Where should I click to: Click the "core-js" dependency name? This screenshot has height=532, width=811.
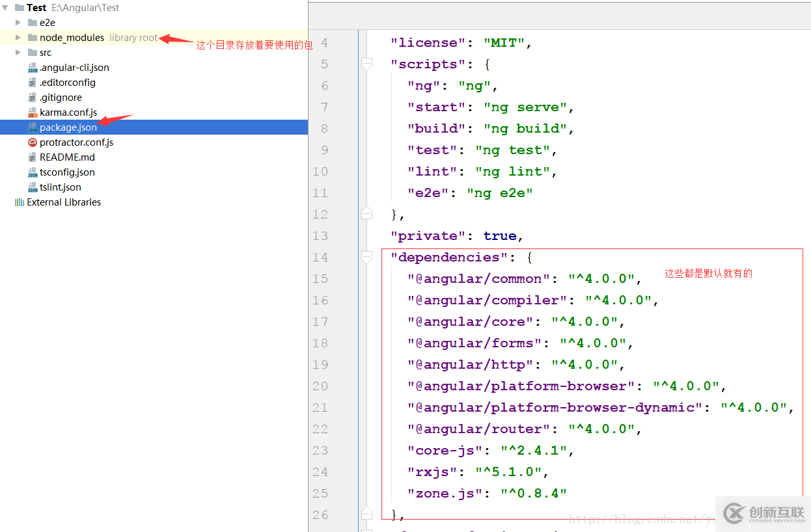pyautogui.click(x=445, y=451)
